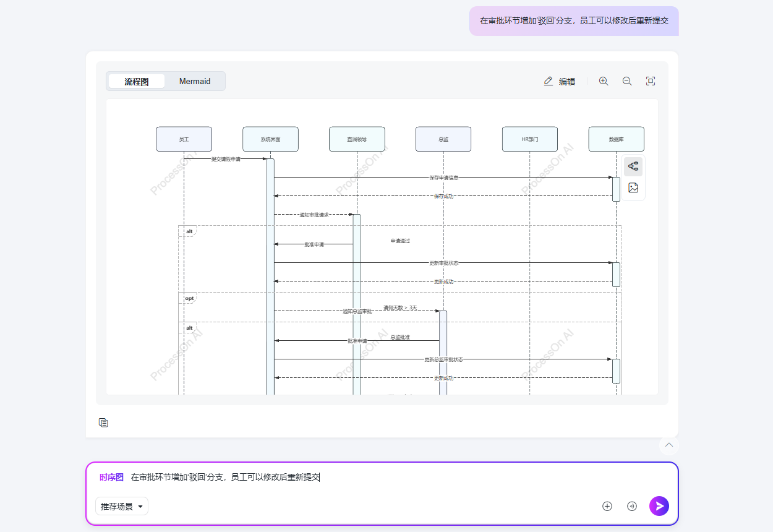Click the voice input icon
Viewport: 773px width, 532px height.
click(632, 506)
